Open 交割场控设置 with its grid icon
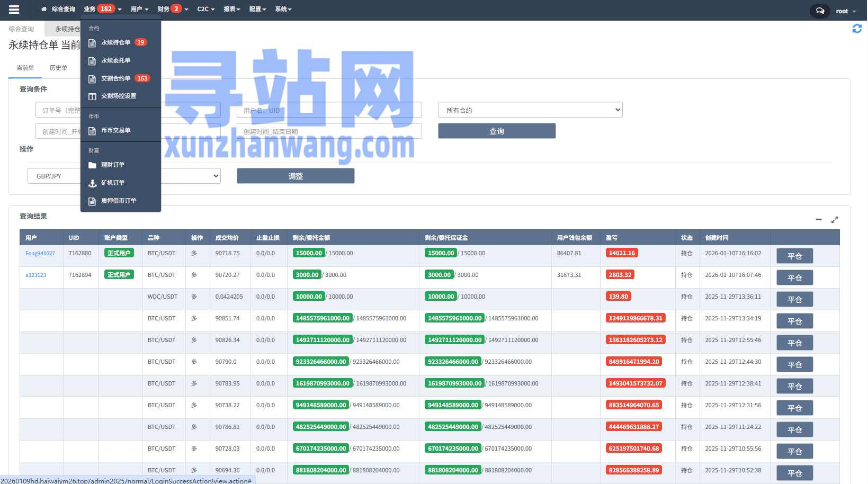This screenshot has width=868, height=484. coord(93,96)
